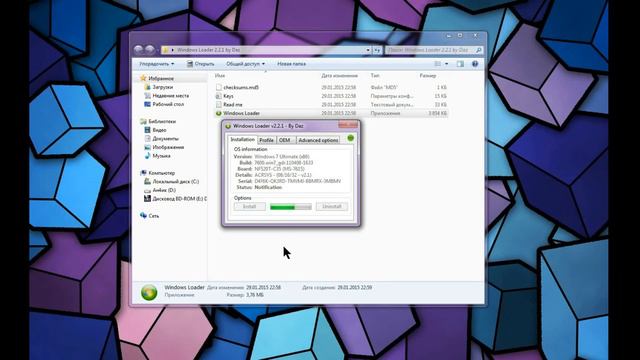
Task: Click the magnifier icon in search box
Action: coord(479,50)
